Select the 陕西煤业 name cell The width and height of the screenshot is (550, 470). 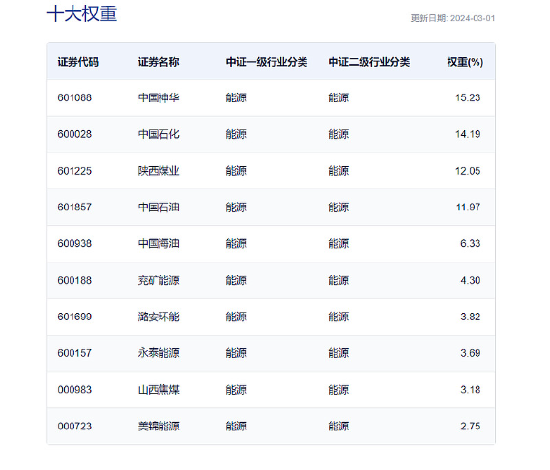[x=159, y=171]
